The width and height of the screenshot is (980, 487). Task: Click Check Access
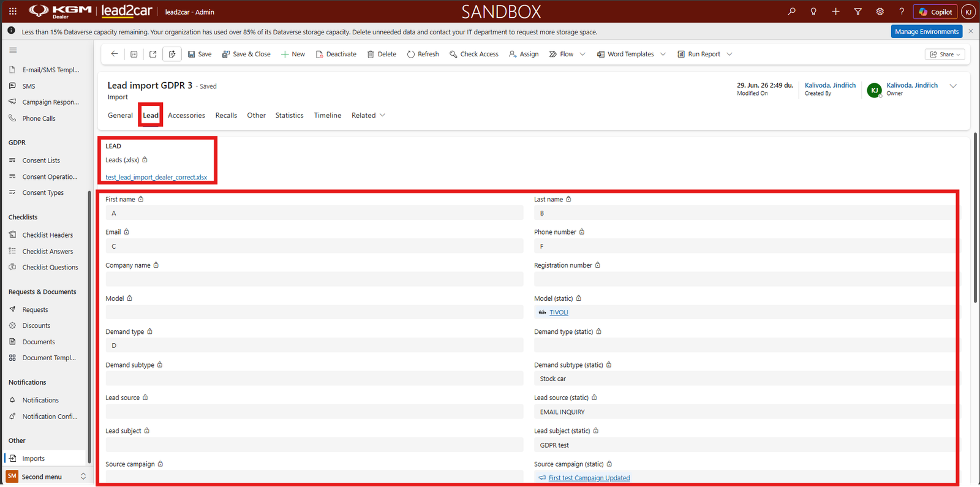[474, 54]
